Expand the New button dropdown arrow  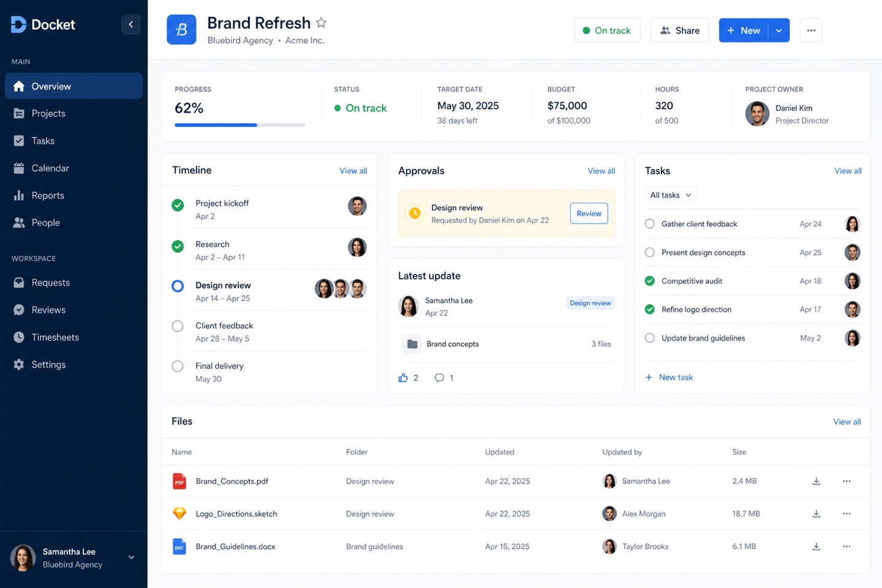point(778,31)
